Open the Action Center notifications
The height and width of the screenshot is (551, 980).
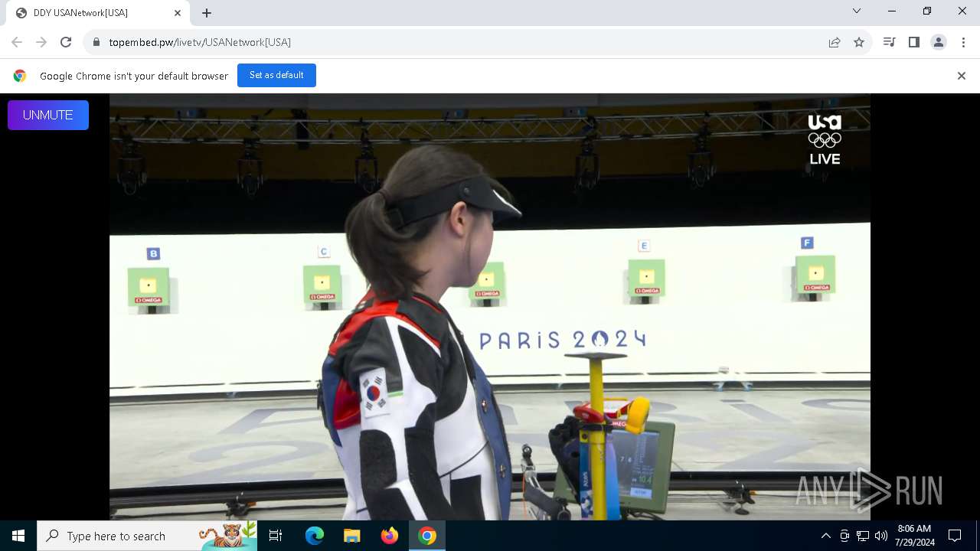[x=955, y=536]
